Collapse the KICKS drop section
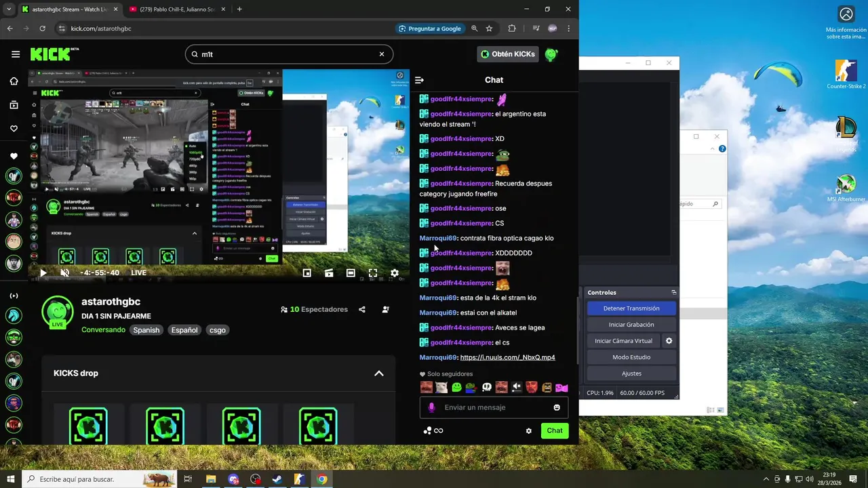This screenshot has height=488, width=868. click(x=379, y=373)
